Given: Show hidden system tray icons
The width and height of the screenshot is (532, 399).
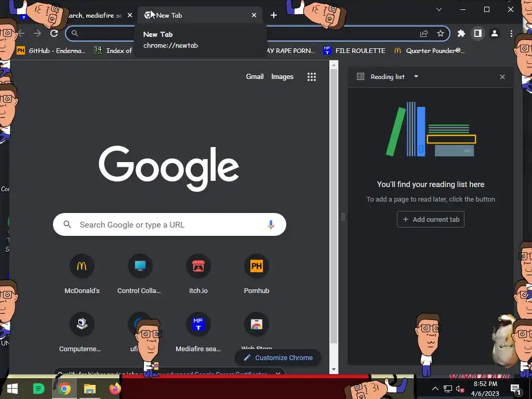Looking at the screenshot, I should [435, 389].
